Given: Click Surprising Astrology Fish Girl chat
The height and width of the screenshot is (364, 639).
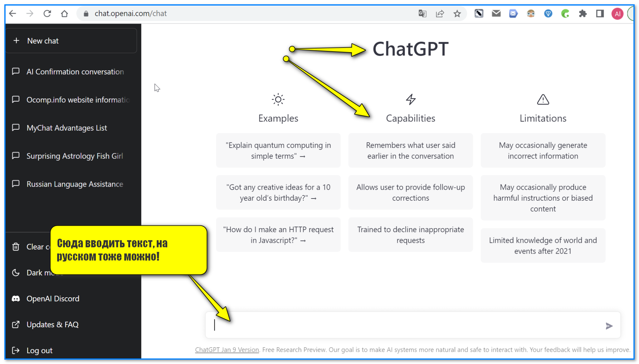Looking at the screenshot, I should (x=75, y=156).
